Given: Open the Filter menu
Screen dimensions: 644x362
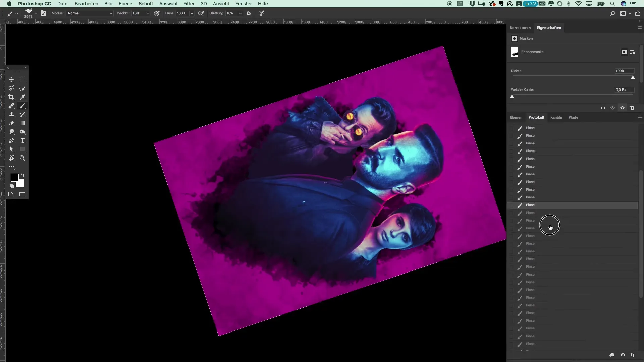Looking at the screenshot, I should [x=189, y=4].
